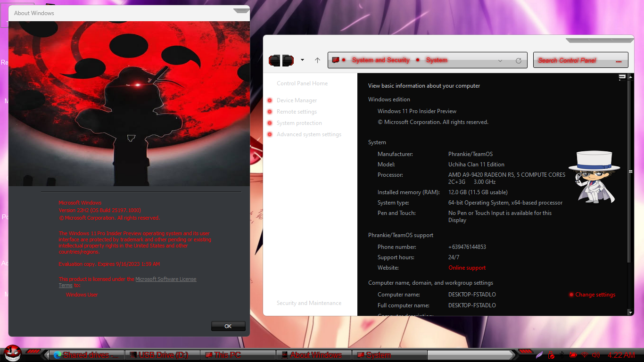Open Remote settings

click(297, 112)
